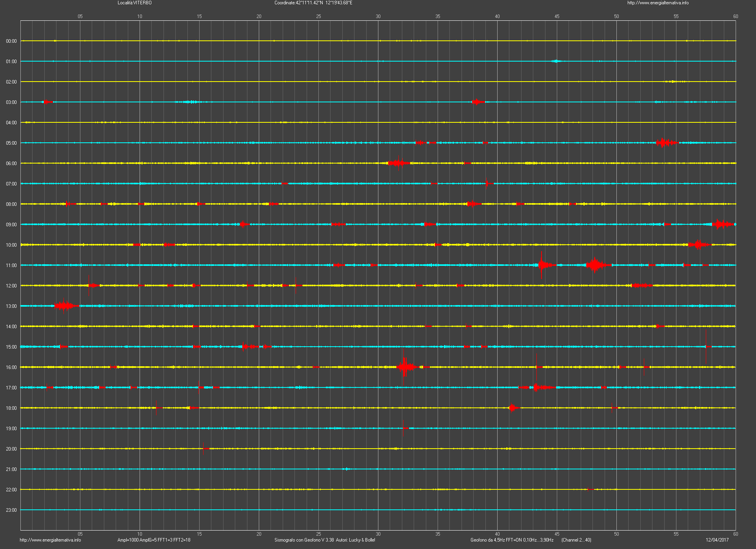The height and width of the screenshot is (549, 756).
Task: Click the red spike on the 19:00 trace
Action: [x=403, y=428]
